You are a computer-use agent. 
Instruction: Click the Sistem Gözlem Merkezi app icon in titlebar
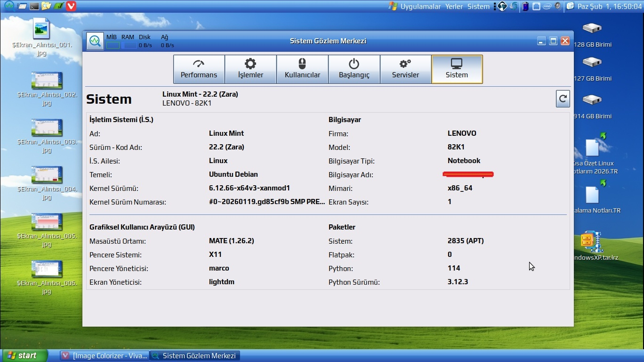[95, 41]
